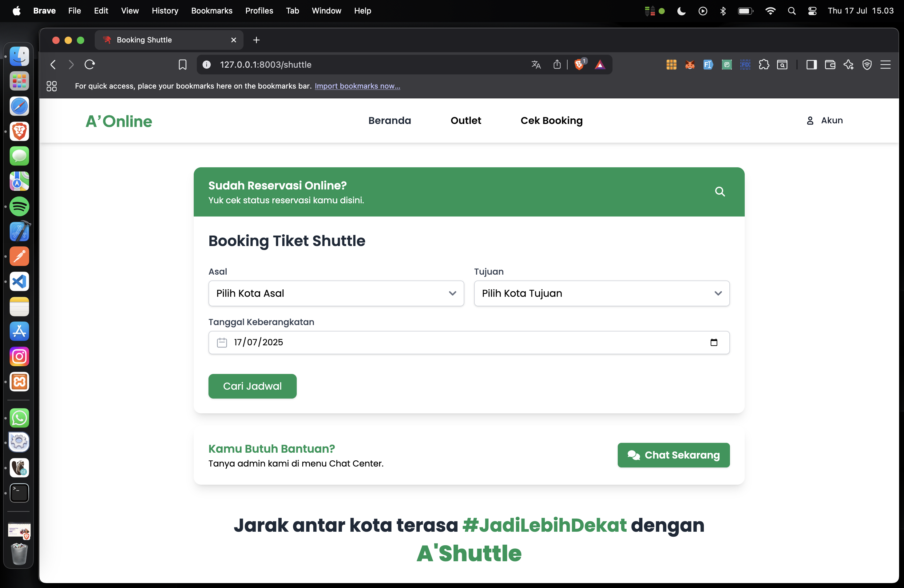Open the MetaMask fox extension
The image size is (904, 588).
point(689,65)
